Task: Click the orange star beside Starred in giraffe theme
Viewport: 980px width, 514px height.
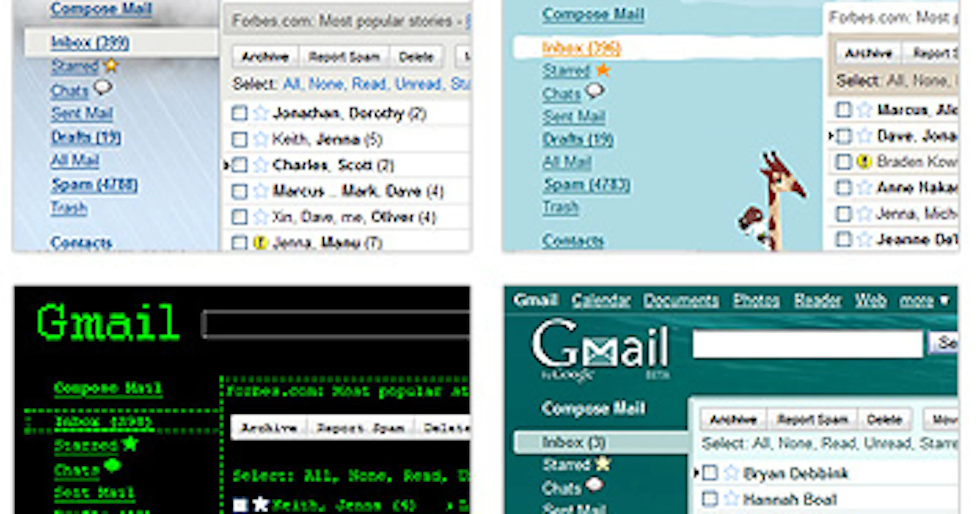Action: pyautogui.click(x=603, y=70)
